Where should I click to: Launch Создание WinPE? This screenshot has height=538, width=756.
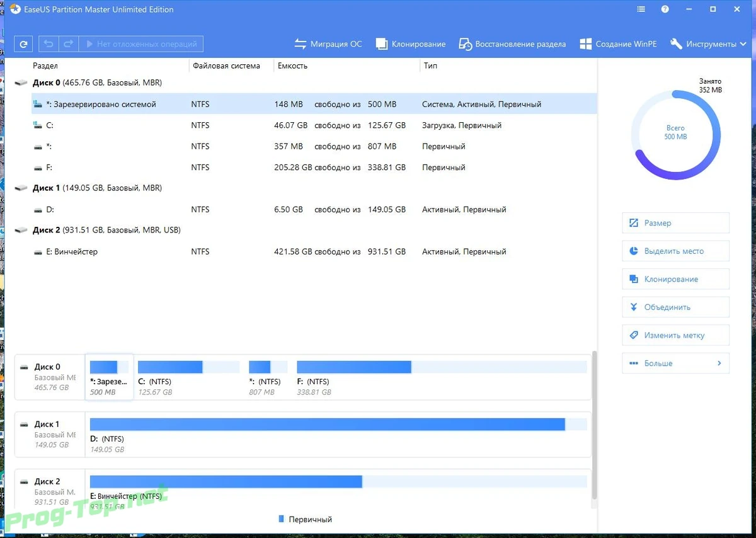pos(618,44)
